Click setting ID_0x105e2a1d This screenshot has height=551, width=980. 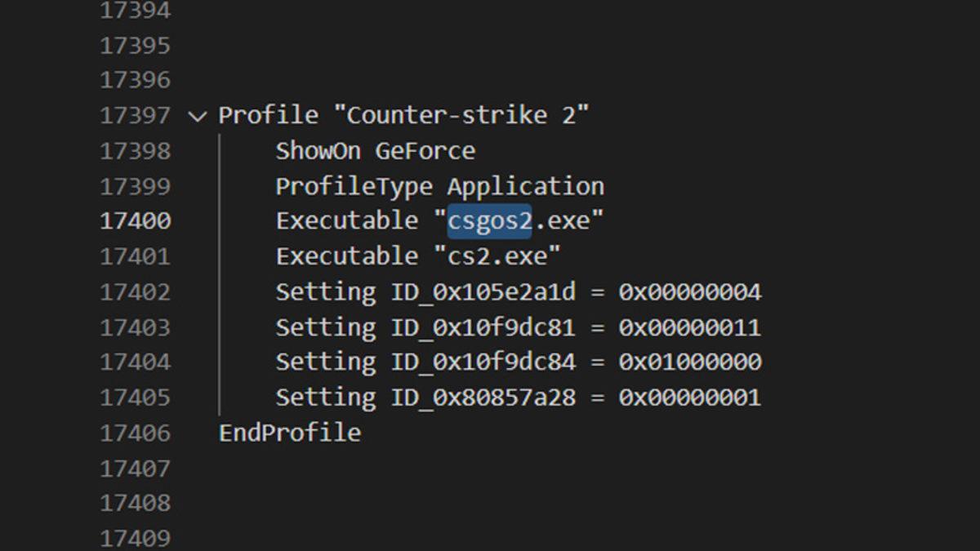483,292
